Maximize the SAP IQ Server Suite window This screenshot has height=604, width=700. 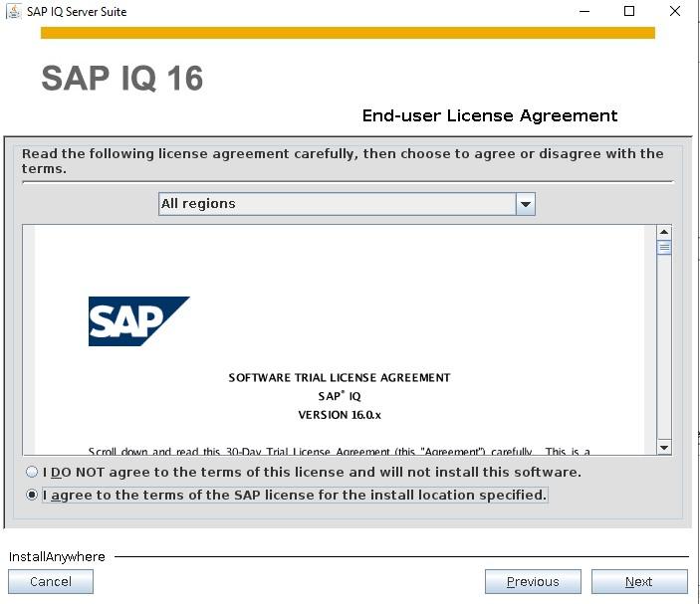coord(629,12)
